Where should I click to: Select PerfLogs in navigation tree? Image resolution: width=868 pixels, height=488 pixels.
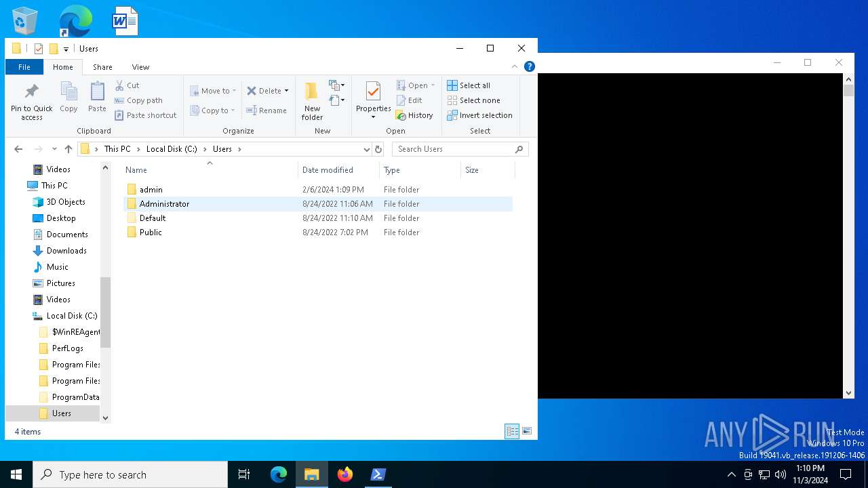[x=68, y=348]
